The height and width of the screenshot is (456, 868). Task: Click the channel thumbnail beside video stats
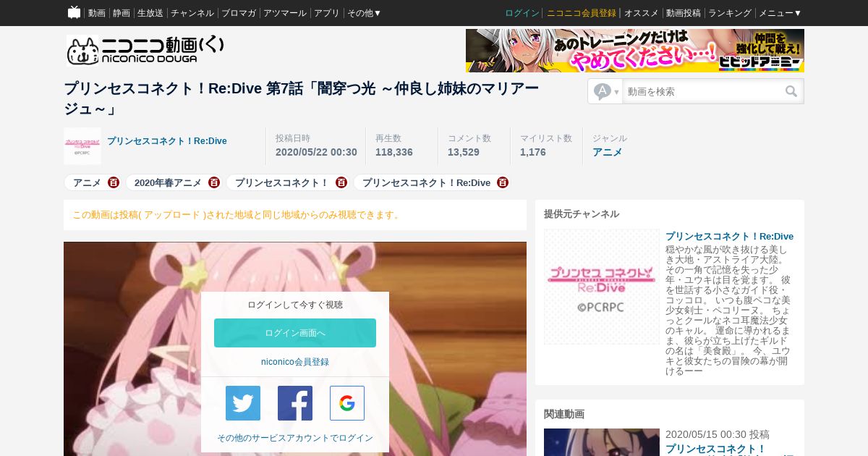point(82,146)
